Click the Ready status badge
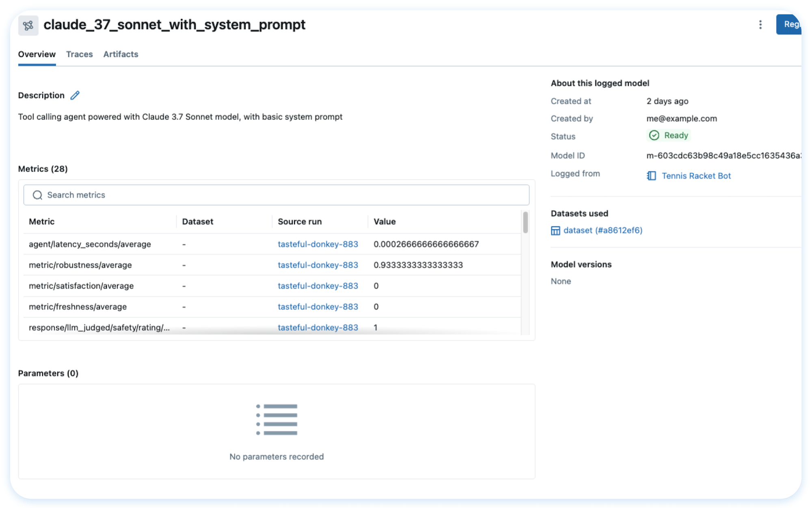Image resolution: width=812 pixels, height=508 pixels. [668, 135]
